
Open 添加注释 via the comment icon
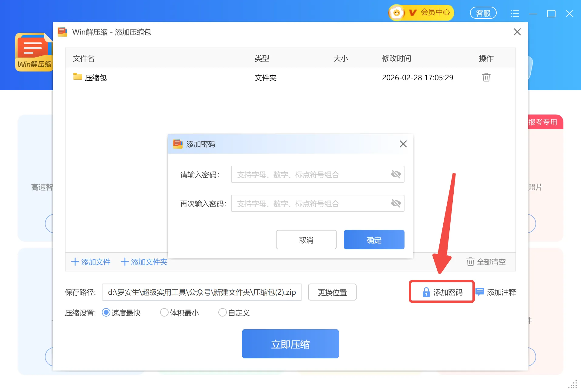[x=479, y=292]
